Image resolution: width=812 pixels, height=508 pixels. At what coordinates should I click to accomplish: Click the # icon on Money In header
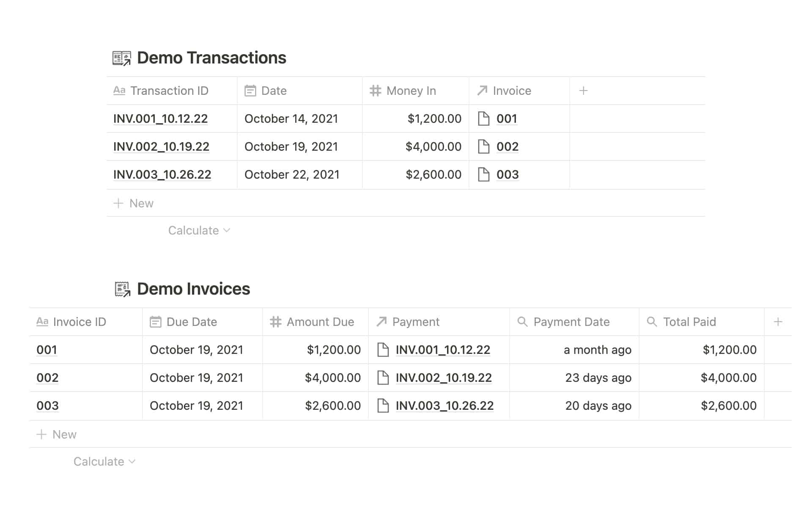pos(375,90)
